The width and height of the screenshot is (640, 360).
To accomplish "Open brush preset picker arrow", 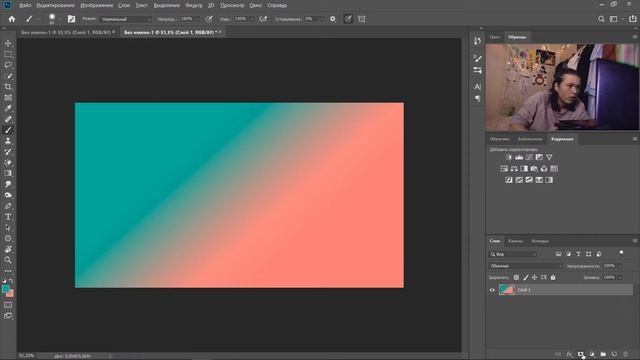I will (x=60, y=19).
